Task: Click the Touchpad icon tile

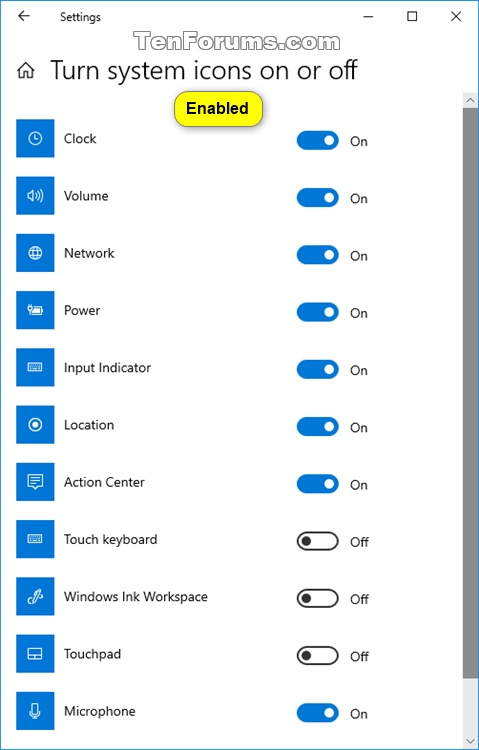Action: (x=35, y=654)
